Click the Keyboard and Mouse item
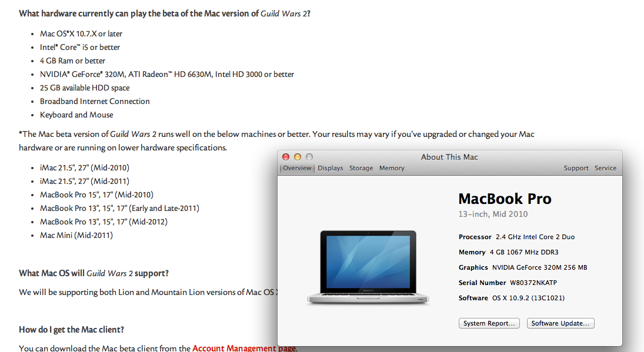The width and height of the screenshot is (644, 352). pyautogui.click(x=76, y=115)
